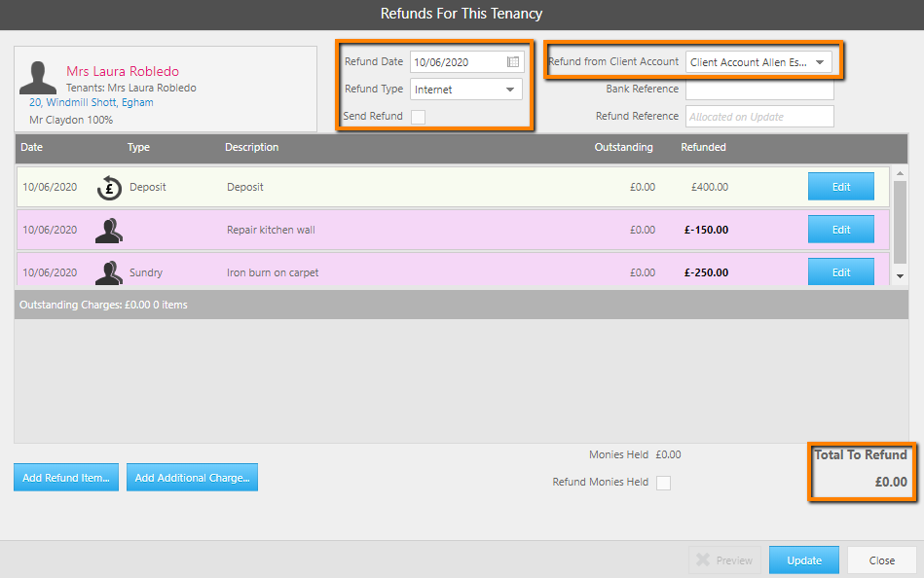Image resolution: width=924 pixels, height=578 pixels.
Task: Click the £-250.00 refunded amount
Action: click(x=706, y=272)
